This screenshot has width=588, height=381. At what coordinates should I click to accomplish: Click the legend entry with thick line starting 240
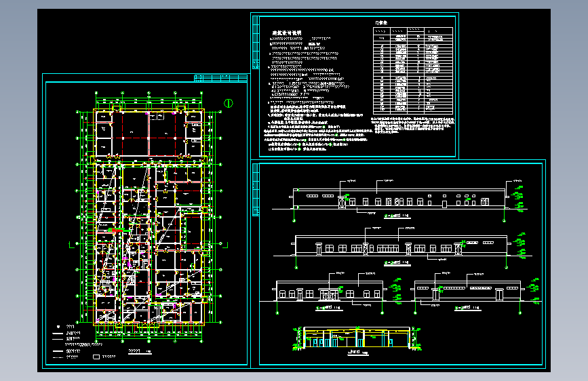pyautogui.click(x=66, y=333)
